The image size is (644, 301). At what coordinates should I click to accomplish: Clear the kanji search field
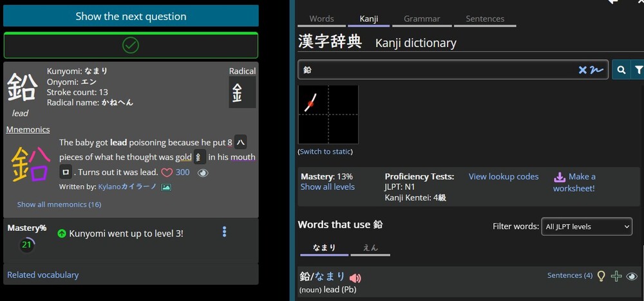point(582,70)
